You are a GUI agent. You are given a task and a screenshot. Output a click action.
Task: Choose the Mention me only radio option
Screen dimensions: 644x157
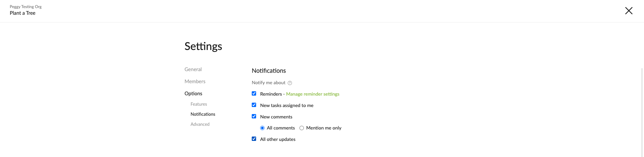click(302, 128)
